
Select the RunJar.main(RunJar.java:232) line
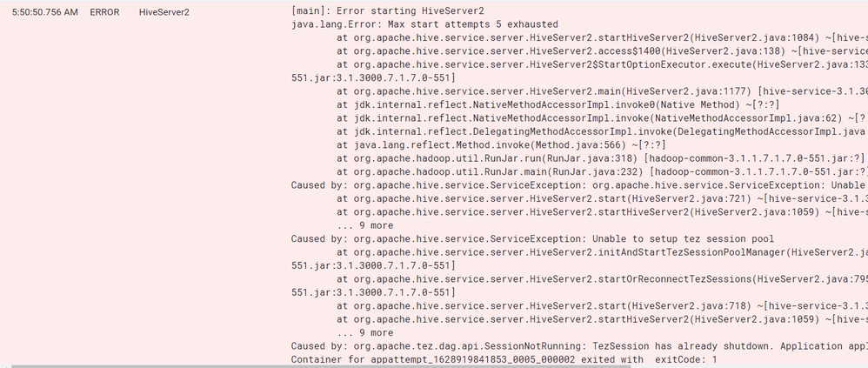pos(602,171)
